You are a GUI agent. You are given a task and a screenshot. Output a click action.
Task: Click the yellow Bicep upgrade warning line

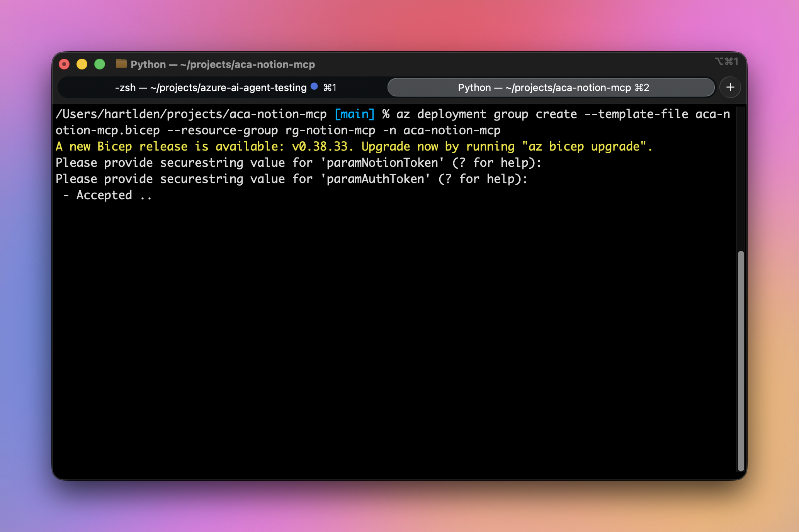[x=354, y=147]
